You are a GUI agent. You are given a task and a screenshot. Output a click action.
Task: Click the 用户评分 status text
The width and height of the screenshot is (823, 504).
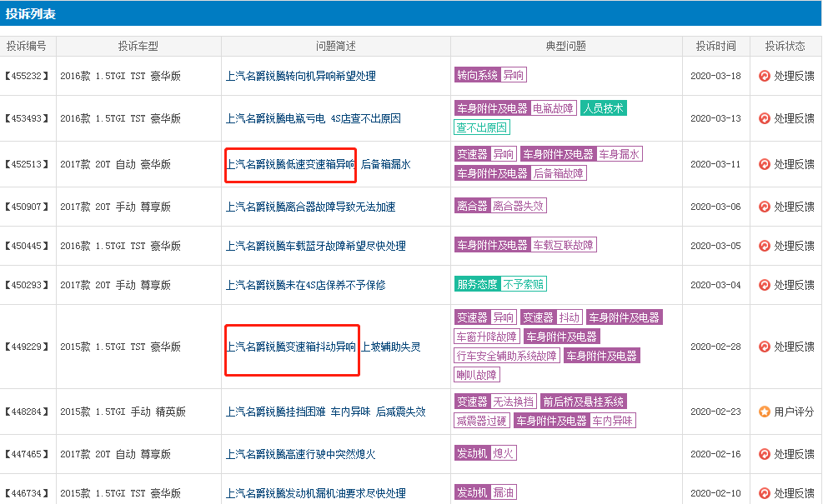pos(794,412)
